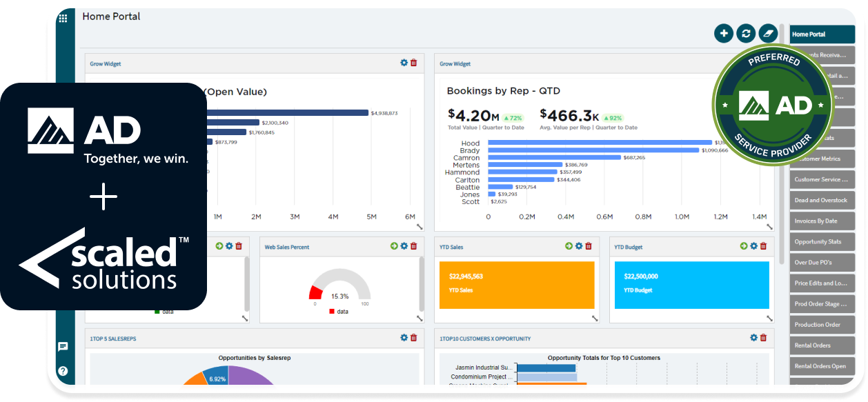
Task: Click the Hood bar in Bookings chart
Action: tap(600, 143)
